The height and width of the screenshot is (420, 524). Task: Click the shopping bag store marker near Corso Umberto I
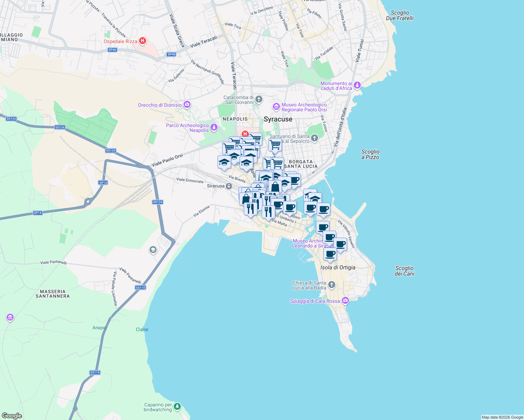pos(275,187)
